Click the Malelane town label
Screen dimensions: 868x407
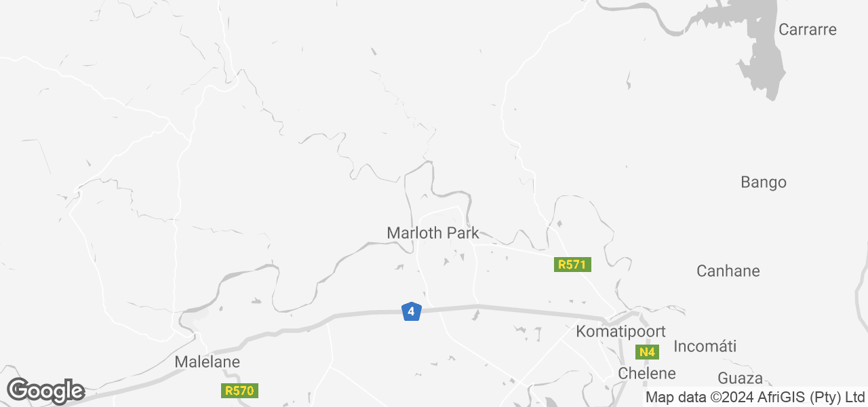pos(208,362)
